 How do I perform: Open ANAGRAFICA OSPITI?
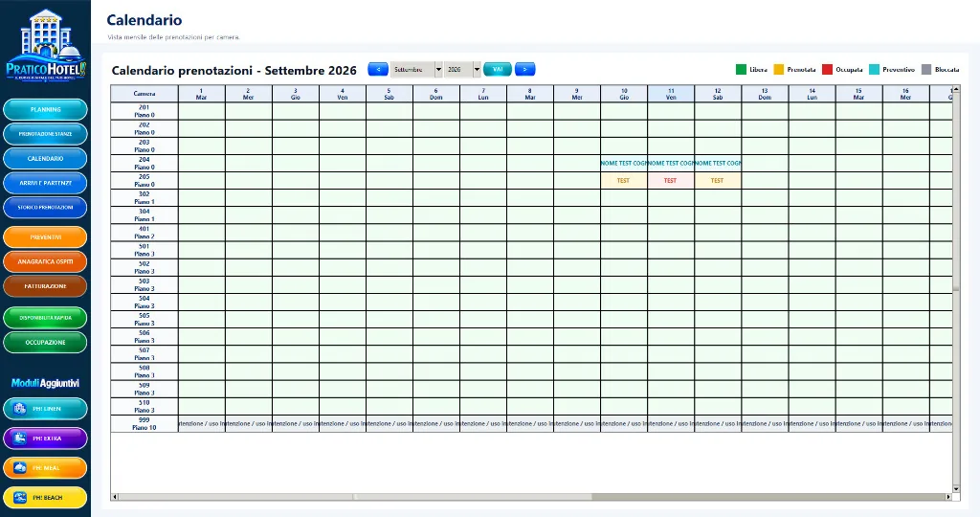coord(46,261)
